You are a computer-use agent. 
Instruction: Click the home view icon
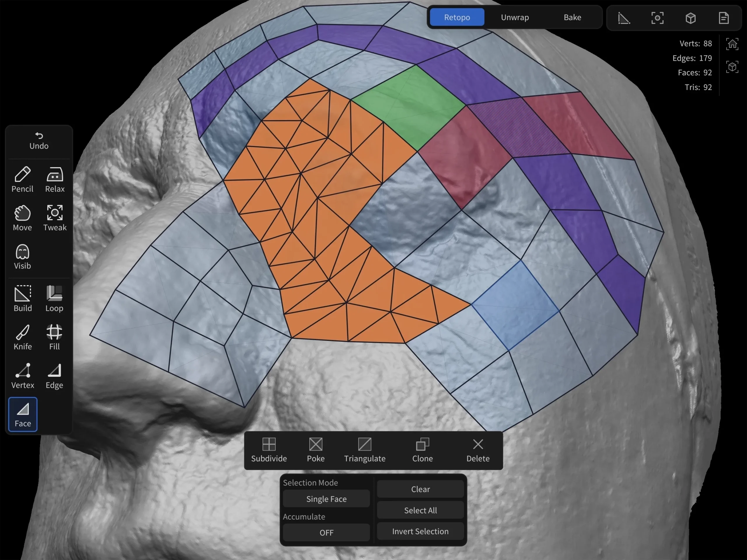coord(732,44)
